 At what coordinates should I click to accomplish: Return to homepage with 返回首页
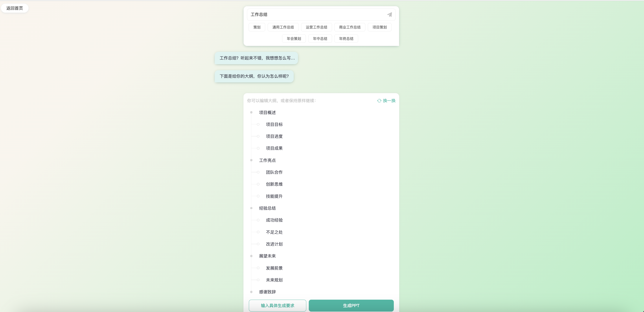pyautogui.click(x=15, y=8)
